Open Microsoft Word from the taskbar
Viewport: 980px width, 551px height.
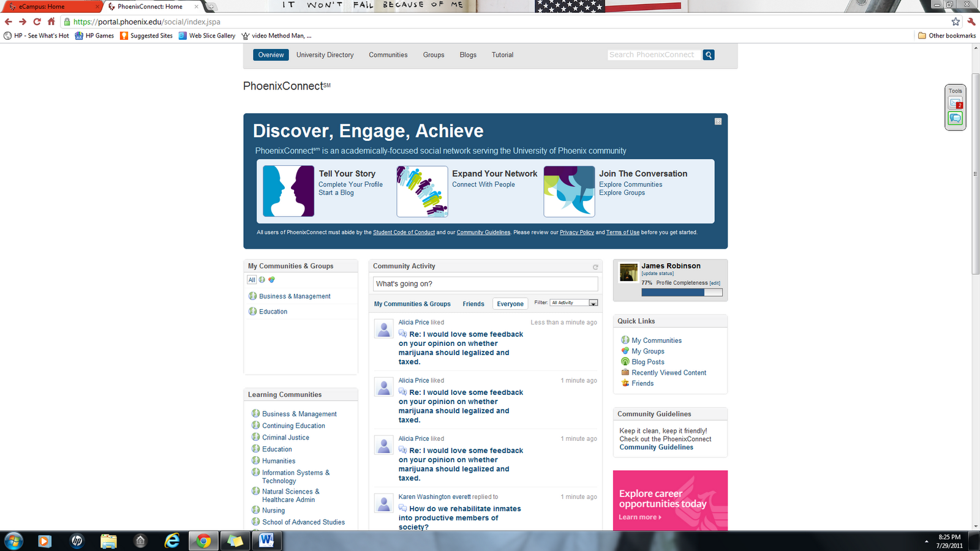[266, 541]
